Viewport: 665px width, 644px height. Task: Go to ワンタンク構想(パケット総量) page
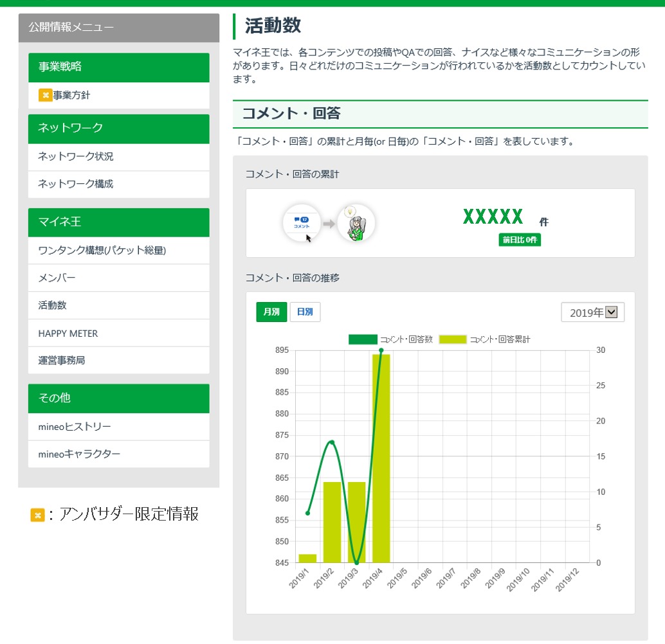point(102,251)
